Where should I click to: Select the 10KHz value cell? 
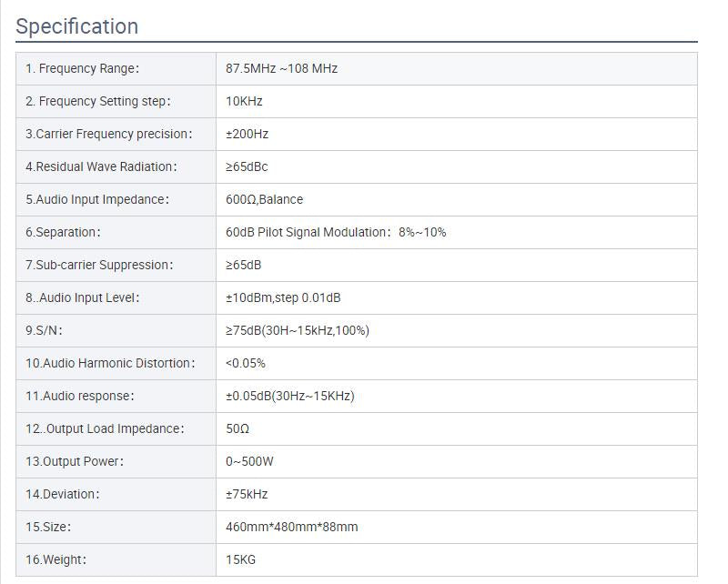[244, 101]
